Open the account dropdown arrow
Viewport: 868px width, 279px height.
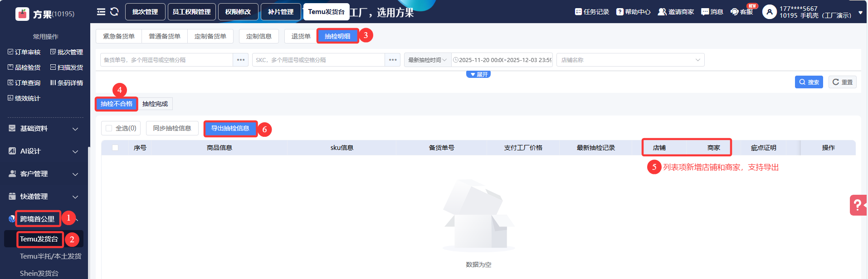tap(860, 13)
